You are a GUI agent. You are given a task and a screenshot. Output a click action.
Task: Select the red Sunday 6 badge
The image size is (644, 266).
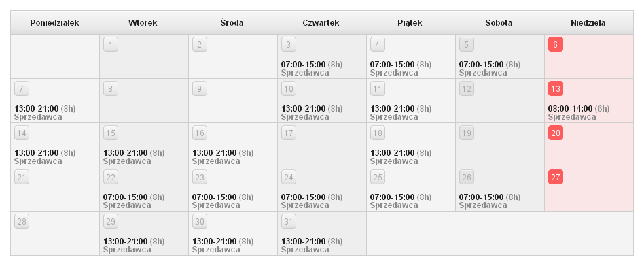[x=555, y=44]
